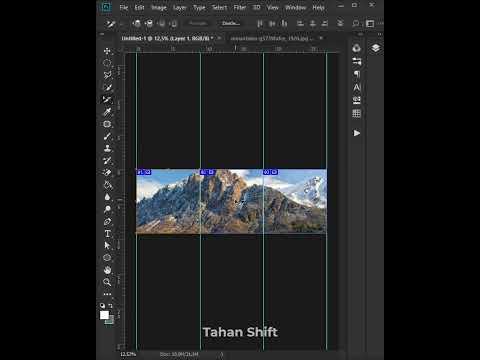Open the Select menu
The width and height of the screenshot is (480, 360).
pyautogui.click(x=219, y=7)
